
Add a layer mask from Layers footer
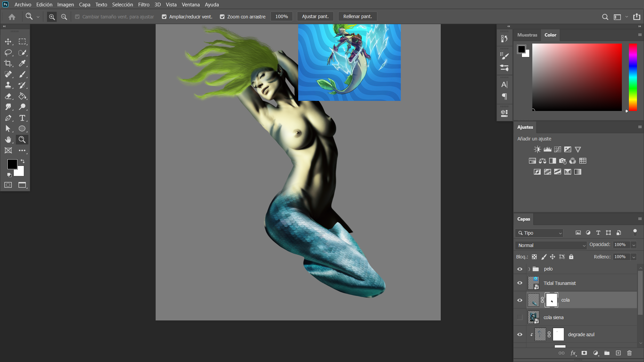pos(584,353)
